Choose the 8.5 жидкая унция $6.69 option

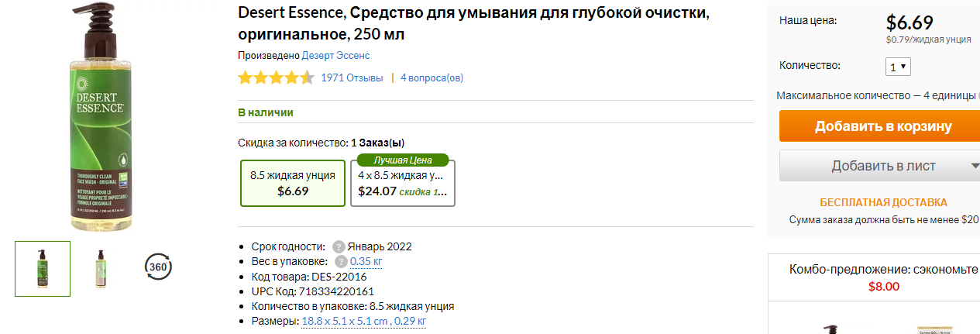(x=293, y=183)
